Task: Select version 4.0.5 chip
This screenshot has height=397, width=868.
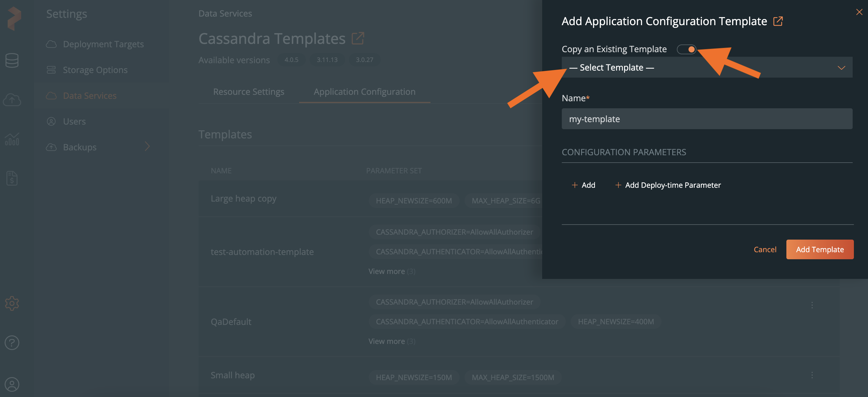Action: (x=291, y=60)
